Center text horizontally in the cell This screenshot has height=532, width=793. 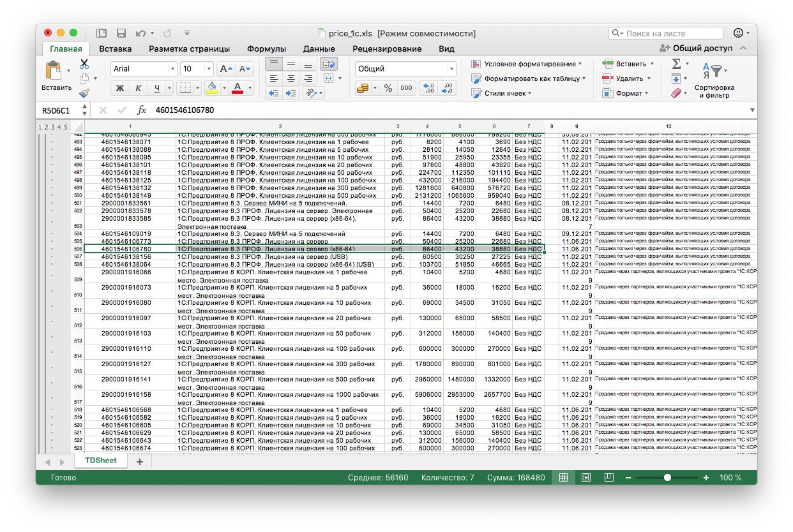tap(291, 78)
